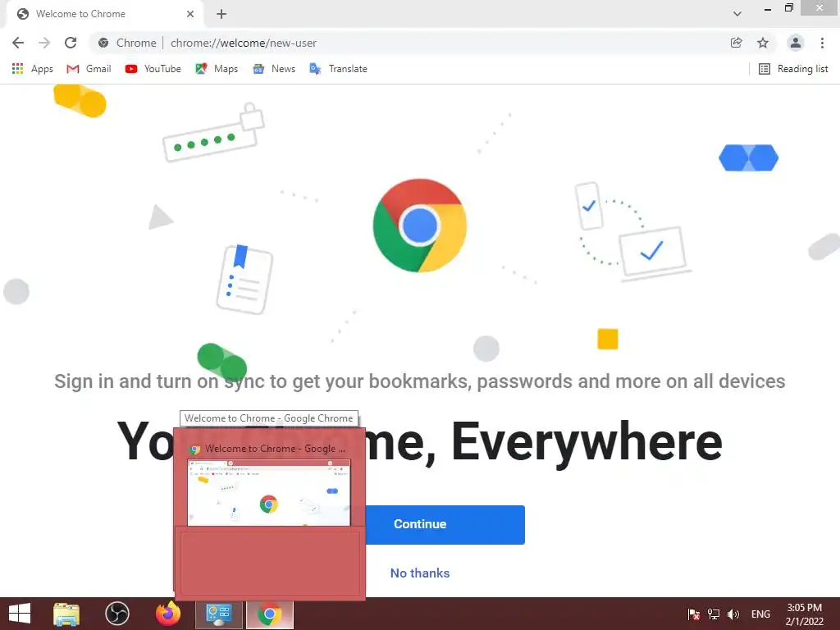This screenshot has width=840, height=630.
Task: Click the forward navigation arrow
Action: 44,43
